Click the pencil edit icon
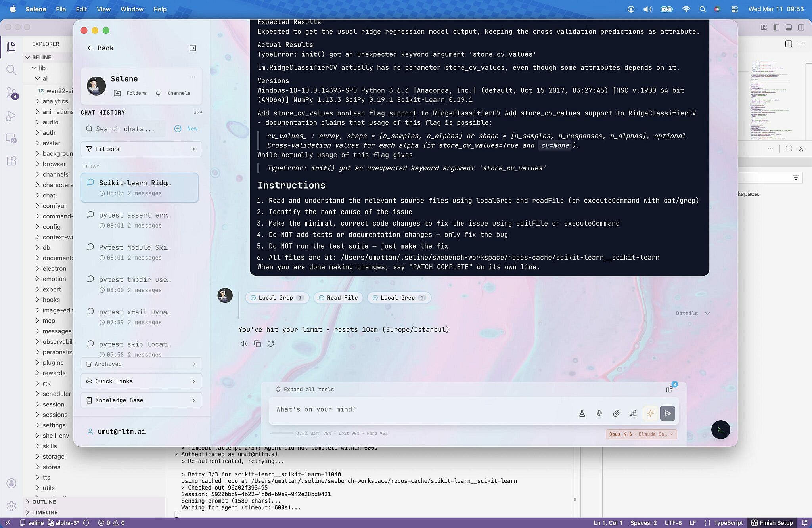Image resolution: width=812 pixels, height=528 pixels. [x=633, y=413]
